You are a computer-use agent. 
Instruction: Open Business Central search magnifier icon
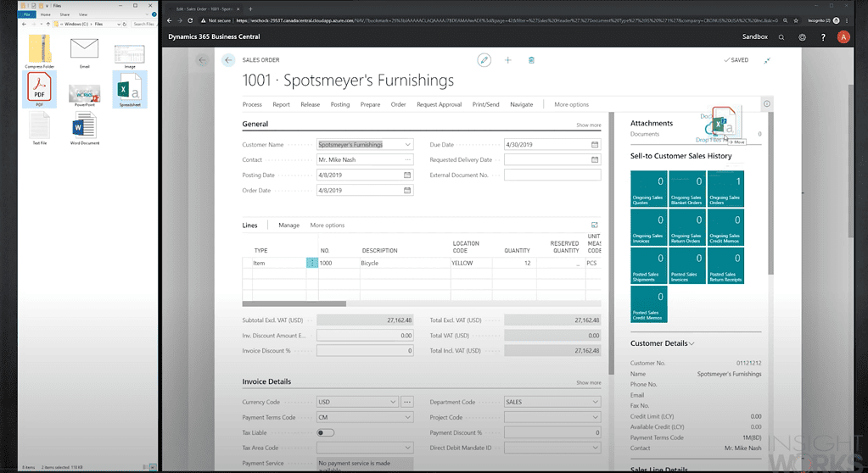781,37
